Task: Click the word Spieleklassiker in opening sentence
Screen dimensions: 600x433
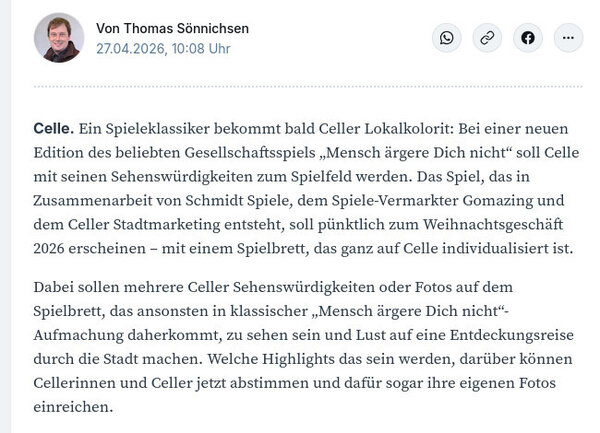Action: coord(158,129)
